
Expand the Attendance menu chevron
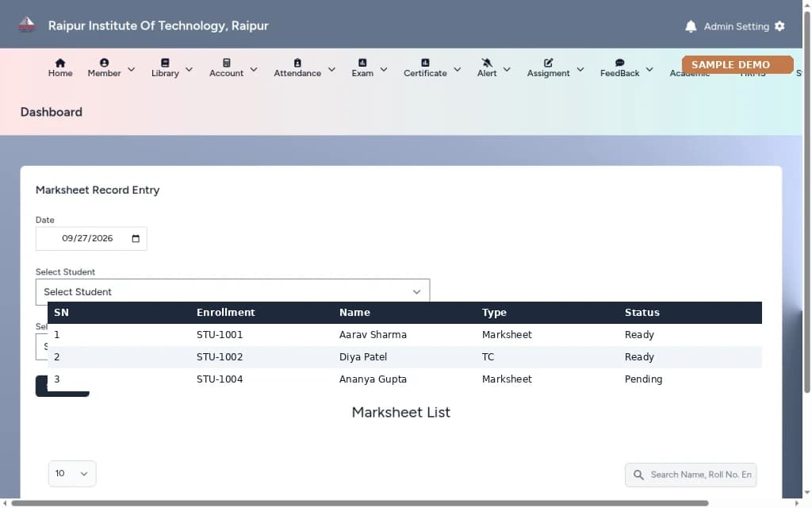pyautogui.click(x=331, y=69)
